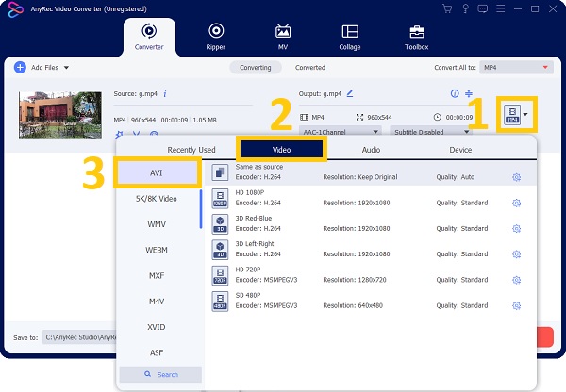
Task: Click 'Resolution: 640x480' text
Action: (x=353, y=305)
